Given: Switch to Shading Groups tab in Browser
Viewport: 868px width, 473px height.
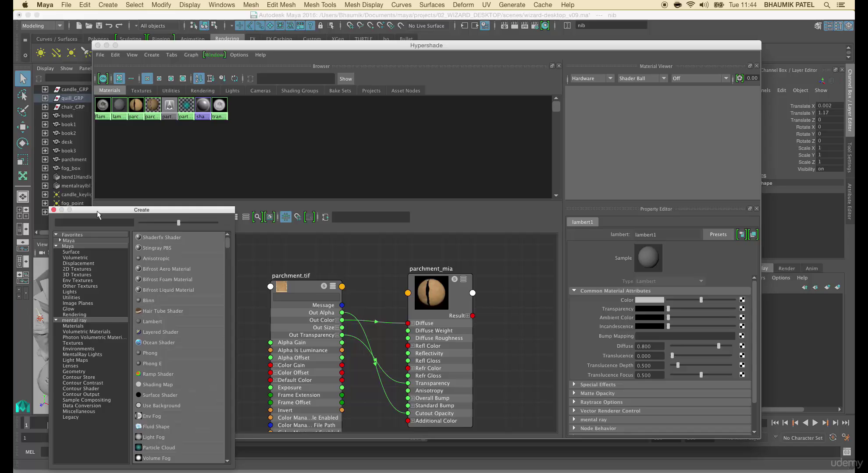Looking at the screenshot, I should (300, 91).
